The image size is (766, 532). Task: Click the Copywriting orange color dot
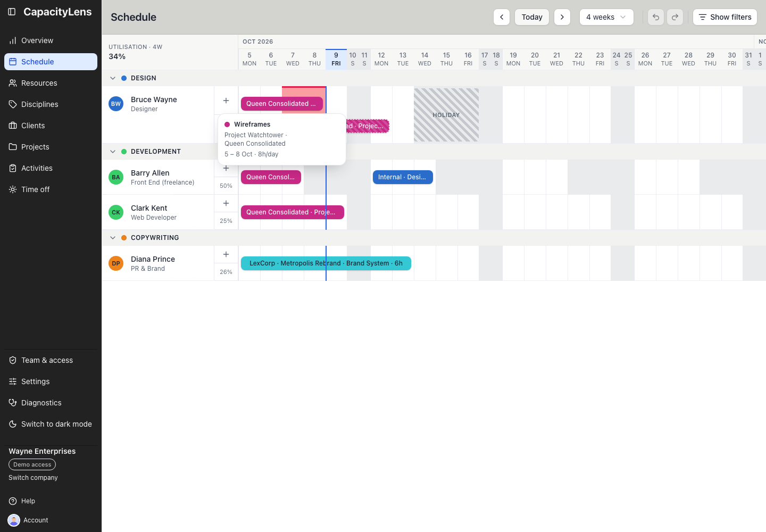(124, 238)
